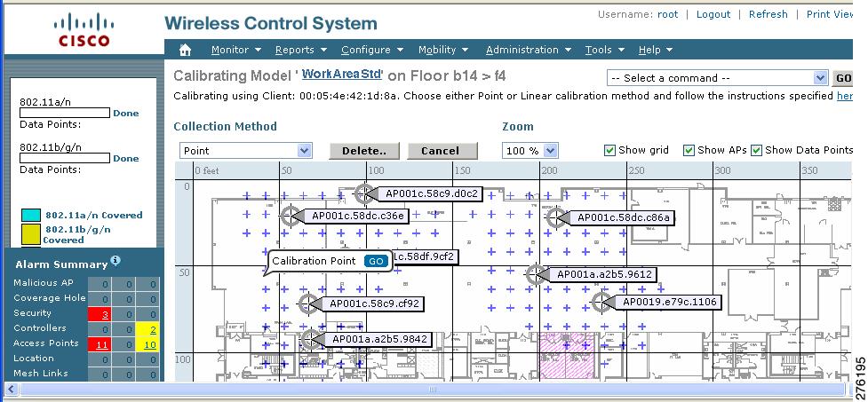The image size is (868, 402).
Task: Select AP icon for AP001a.a2b5.9612
Action: [x=536, y=274]
